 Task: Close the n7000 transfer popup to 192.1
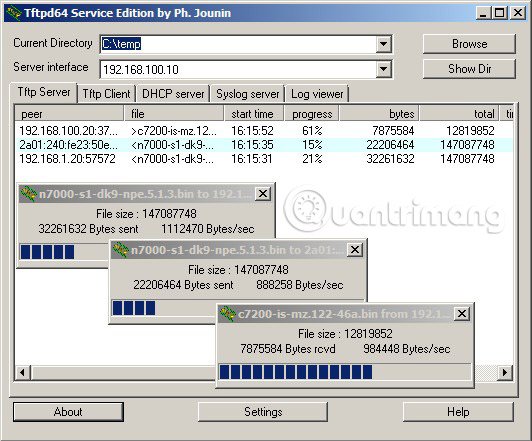[263, 194]
